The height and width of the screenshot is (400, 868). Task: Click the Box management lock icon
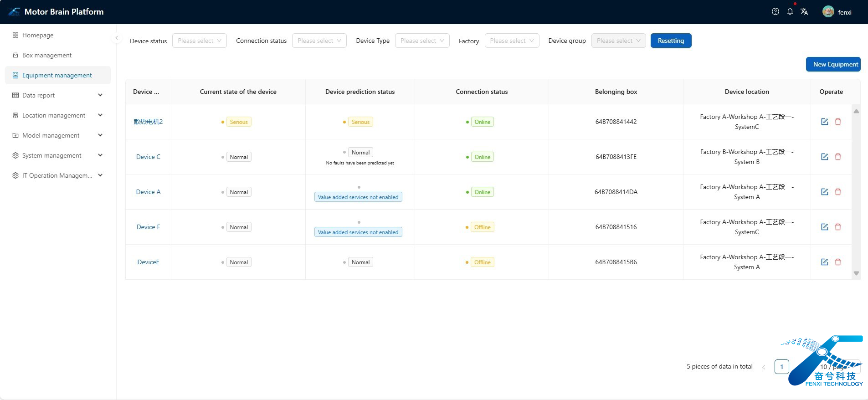(15, 55)
